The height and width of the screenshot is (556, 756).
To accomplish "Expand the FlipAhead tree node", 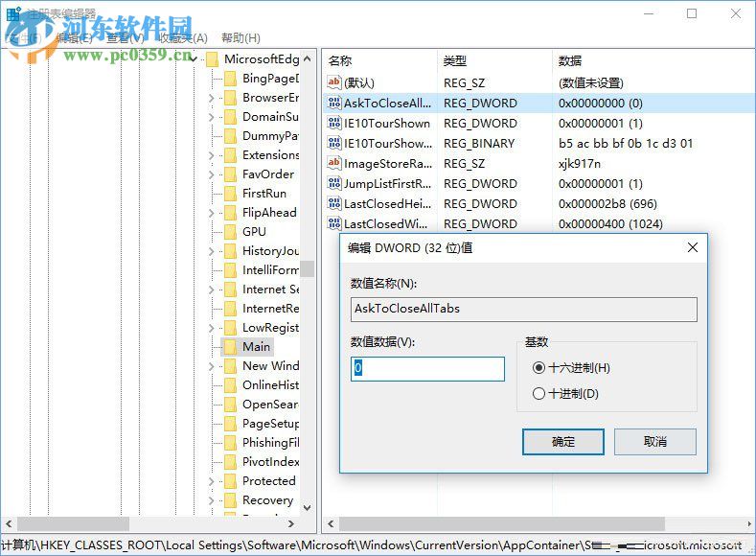I will [211, 213].
